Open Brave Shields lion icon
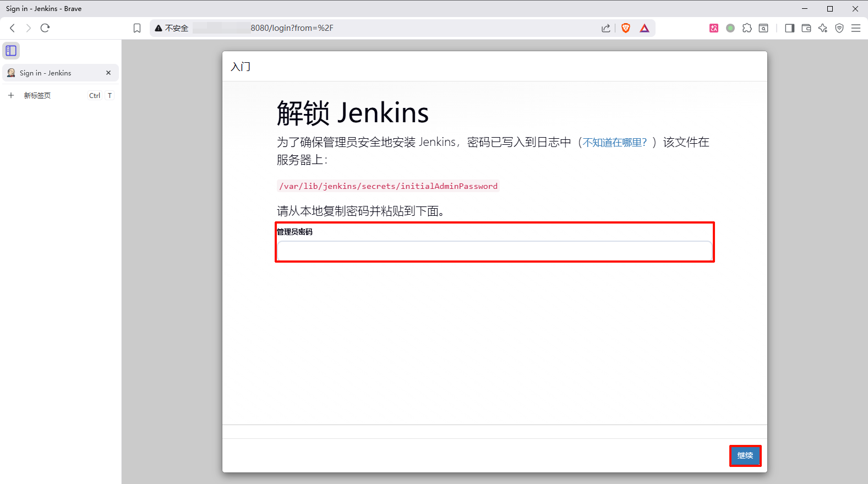The width and height of the screenshot is (868, 484). [x=625, y=28]
